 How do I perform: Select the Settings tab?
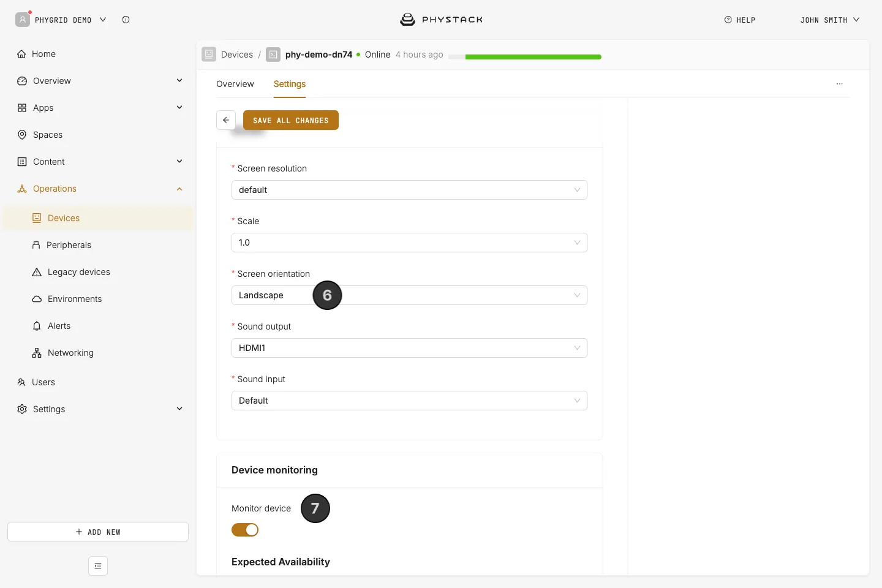290,84
